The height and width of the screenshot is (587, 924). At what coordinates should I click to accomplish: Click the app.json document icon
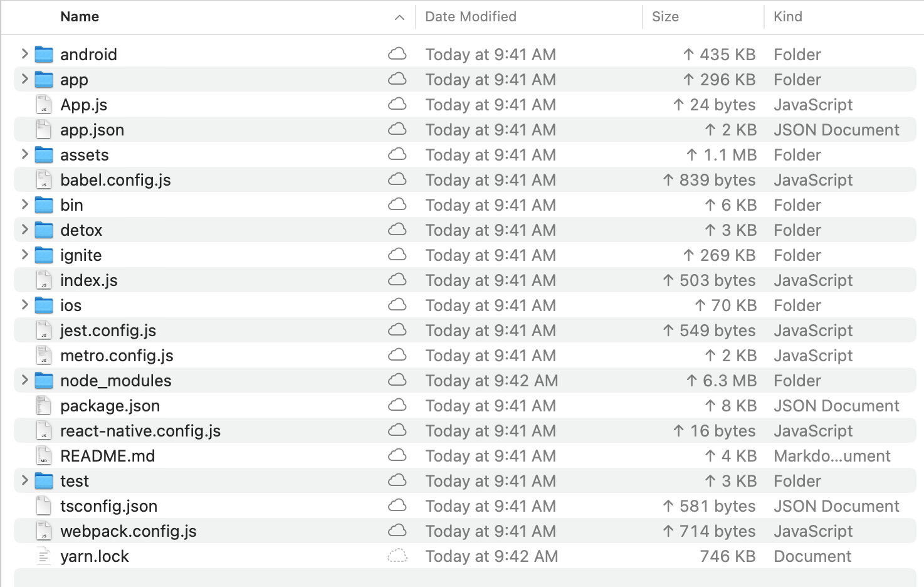44,130
